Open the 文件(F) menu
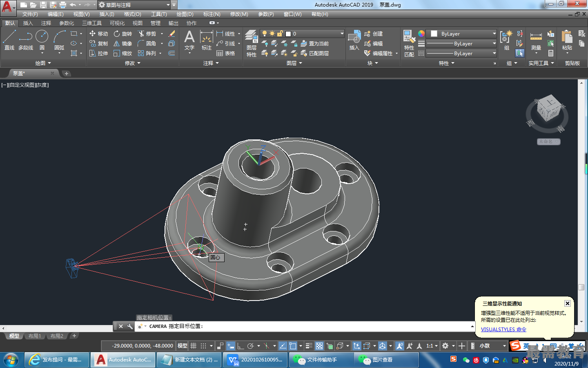 [x=30, y=14]
